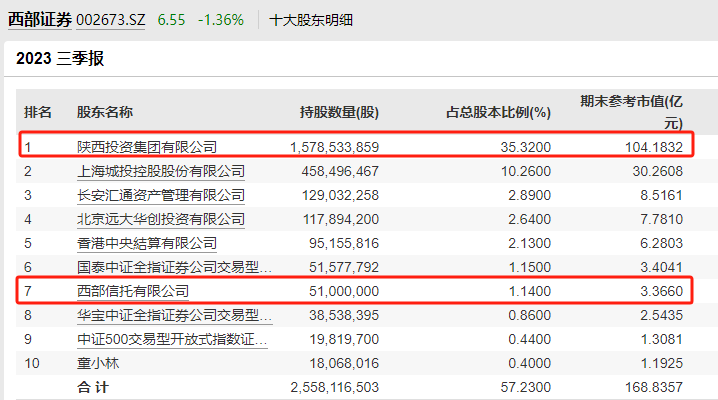The image size is (718, 400).
Task: Click the 合计 total row label
Action: pos(93,387)
